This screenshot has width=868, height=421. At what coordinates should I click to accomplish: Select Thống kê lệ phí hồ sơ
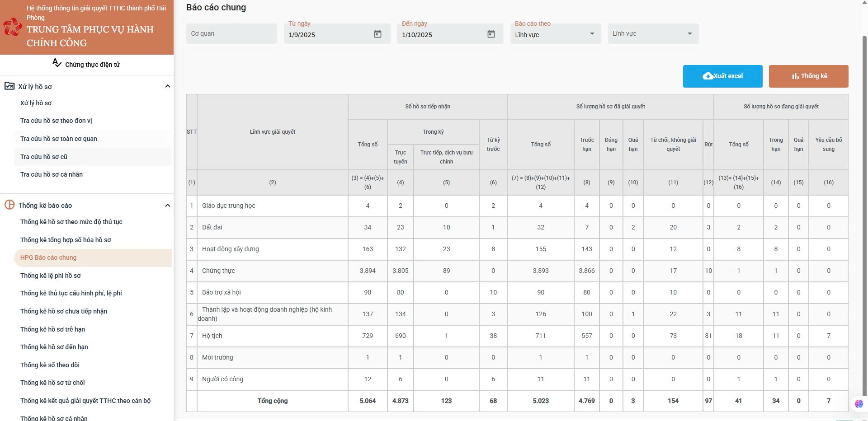click(x=51, y=276)
